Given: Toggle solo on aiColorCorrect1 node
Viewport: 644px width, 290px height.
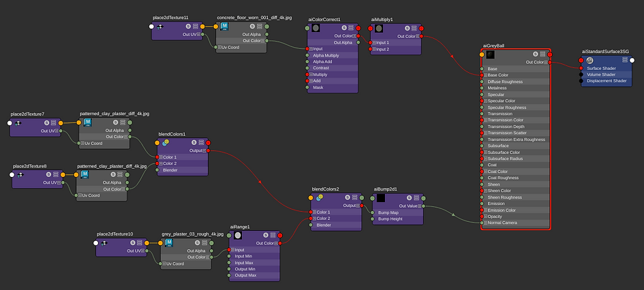Looking at the screenshot, I should click(x=343, y=28).
